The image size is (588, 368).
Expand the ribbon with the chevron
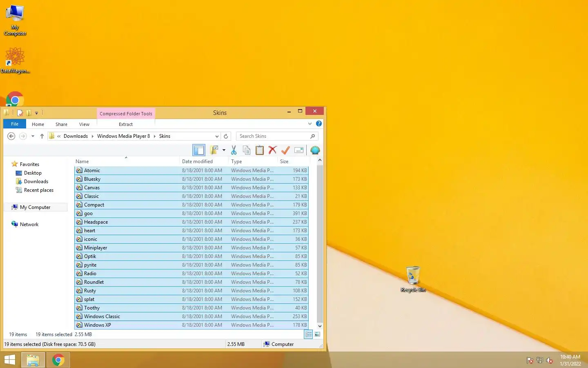coord(310,123)
